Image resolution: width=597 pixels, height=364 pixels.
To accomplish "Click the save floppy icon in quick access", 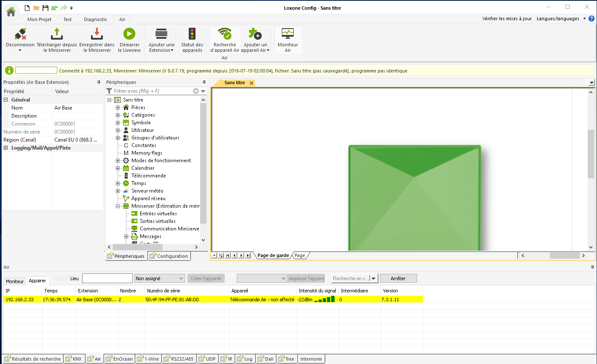I will 45,8.
